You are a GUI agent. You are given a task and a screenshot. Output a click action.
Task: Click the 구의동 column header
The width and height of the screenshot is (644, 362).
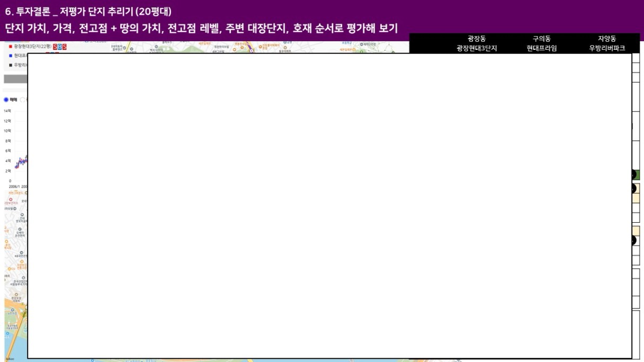(542, 39)
